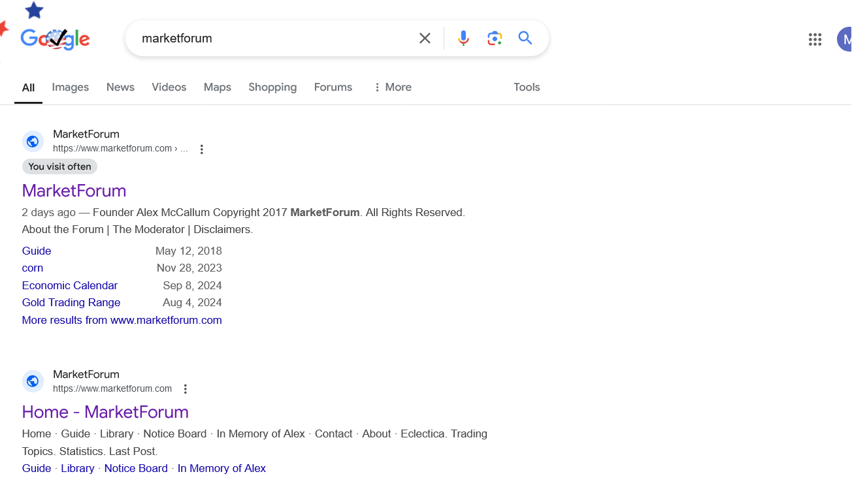This screenshot has height=504, width=852.
Task: Click the date Nov 28, 2023
Action: 189,268
